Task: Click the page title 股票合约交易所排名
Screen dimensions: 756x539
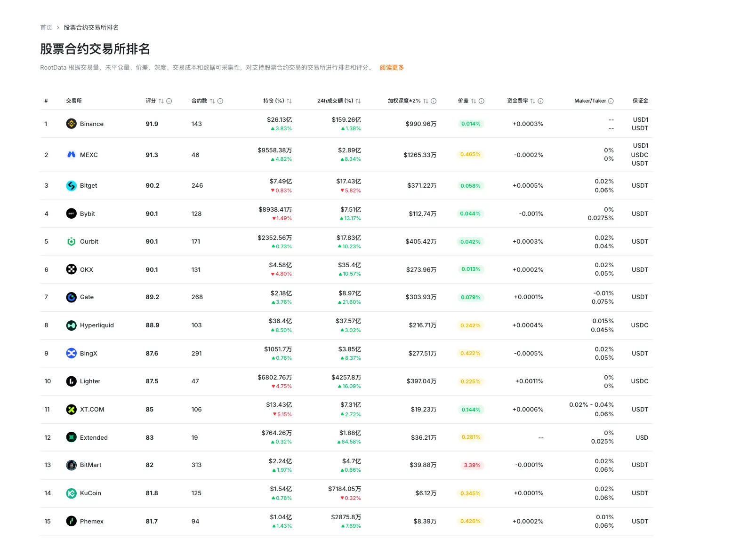Action: click(95, 49)
